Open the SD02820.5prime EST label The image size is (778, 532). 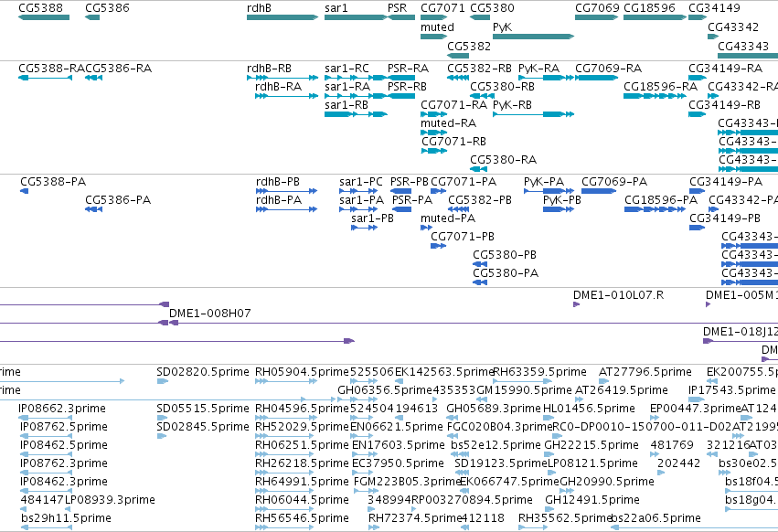tap(203, 372)
